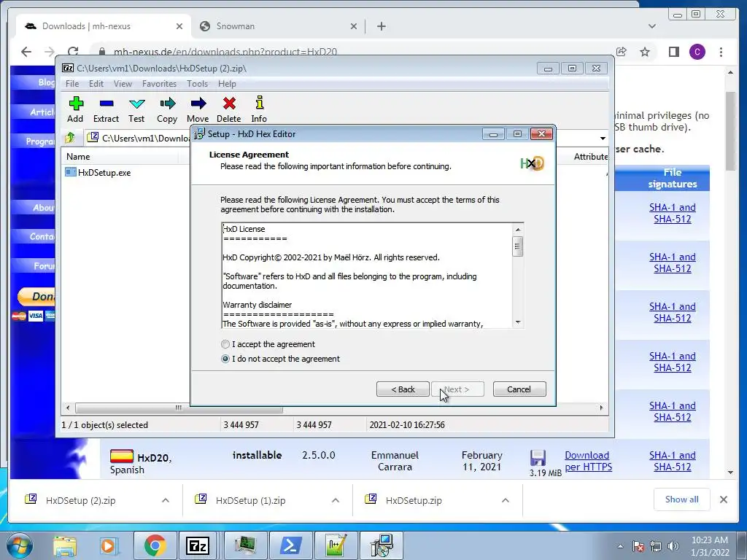
Task: Click Download per HTTPS link for Spanish
Action: pyautogui.click(x=589, y=461)
